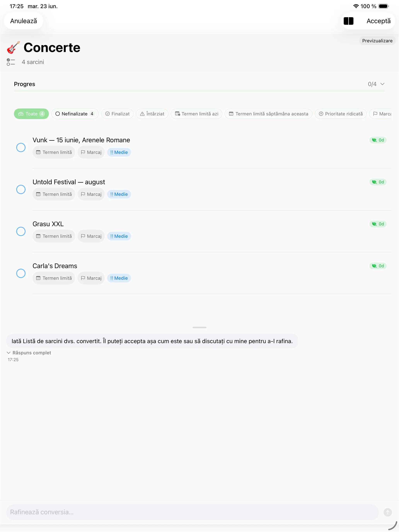The image size is (399, 532).
Task: Open the Untold Festival — august title
Action: [69, 182]
